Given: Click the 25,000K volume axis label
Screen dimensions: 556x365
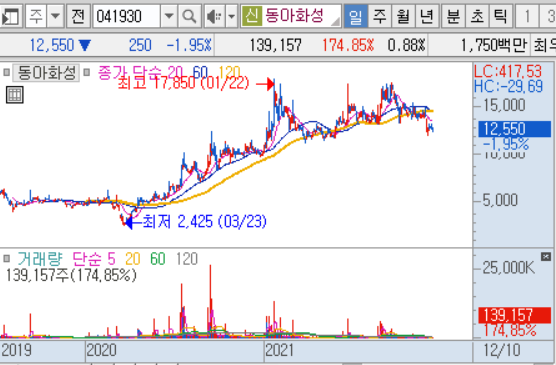Looking at the screenshot, I should 508,268.
